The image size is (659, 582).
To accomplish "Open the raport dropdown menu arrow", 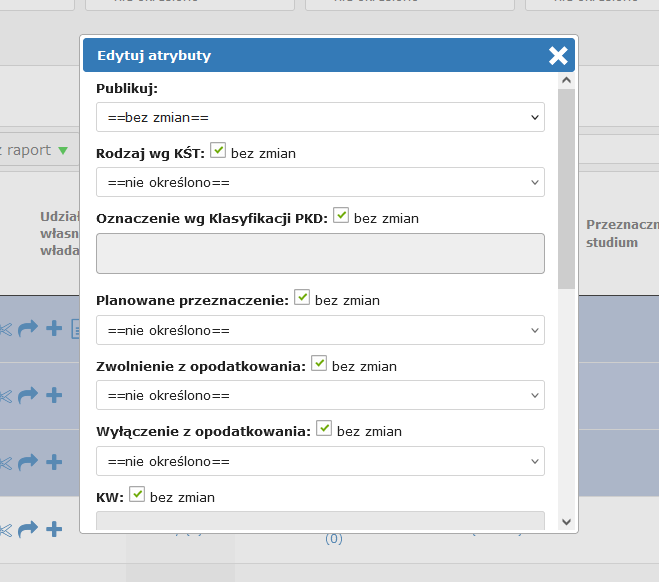I will (63, 151).
